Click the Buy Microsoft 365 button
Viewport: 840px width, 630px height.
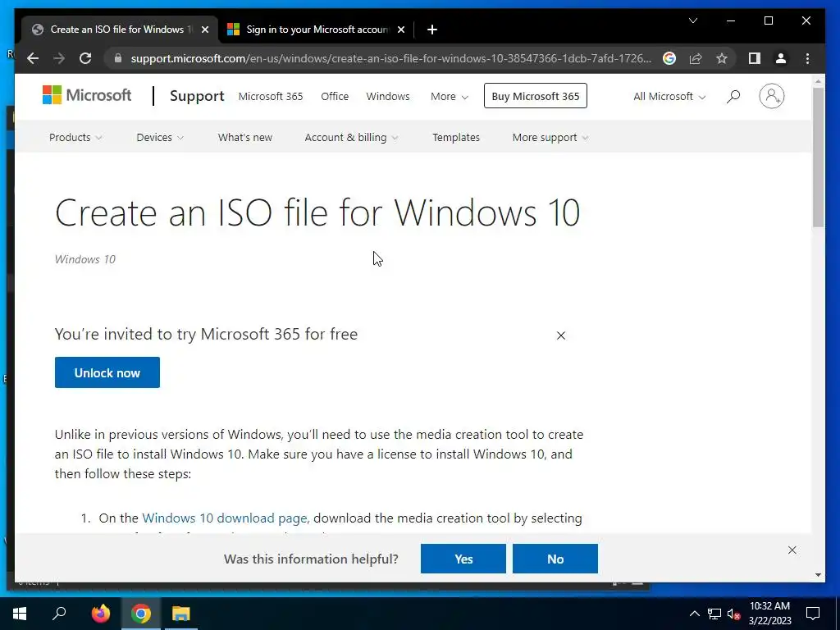click(x=535, y=96)
